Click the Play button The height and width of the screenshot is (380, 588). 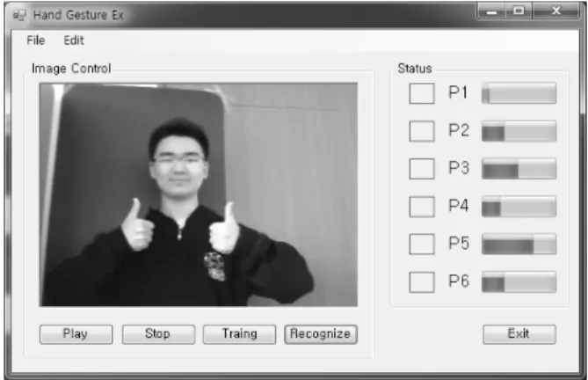coord(76,334)
